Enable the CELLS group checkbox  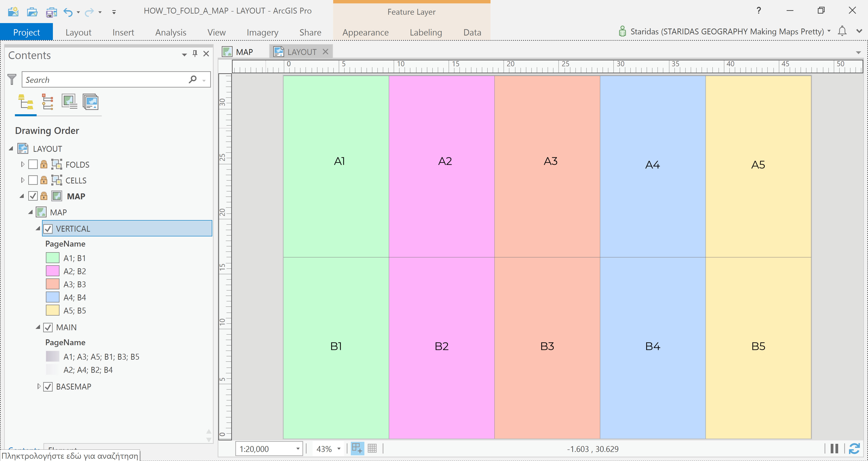tap(33, 181)
